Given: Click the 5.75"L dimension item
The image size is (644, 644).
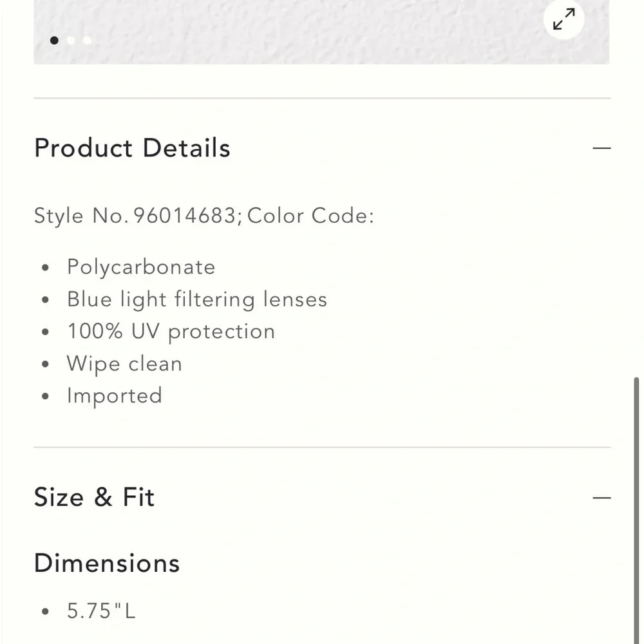Looking at the screenshot, I should click(x=101, y=611).
